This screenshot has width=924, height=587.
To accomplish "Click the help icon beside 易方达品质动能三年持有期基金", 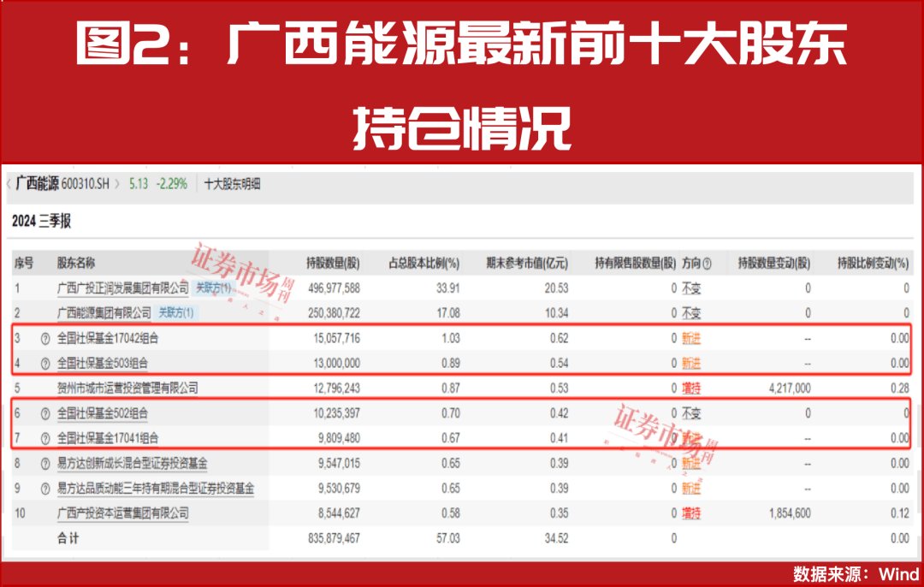I will [x=44, y=487].
